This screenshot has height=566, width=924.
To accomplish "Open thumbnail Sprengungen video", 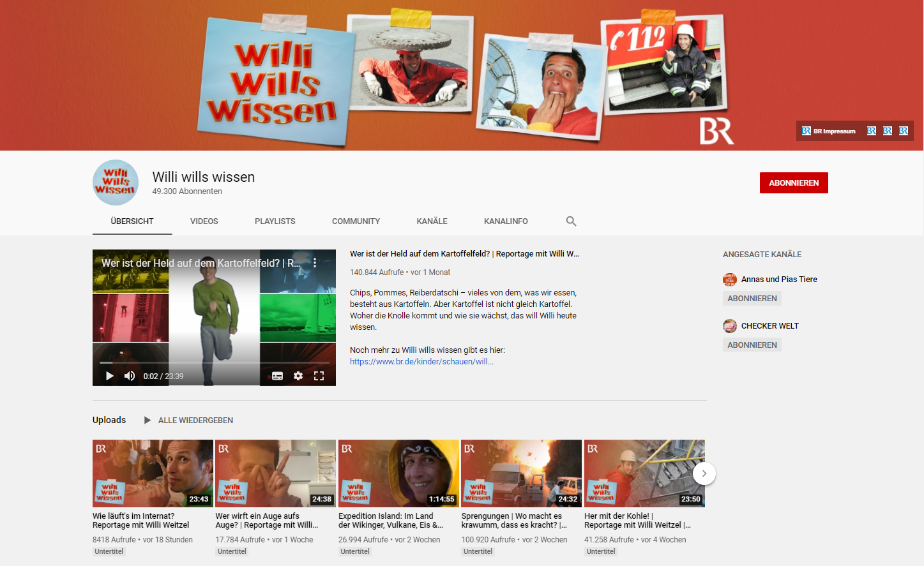I will click(522, 473).
